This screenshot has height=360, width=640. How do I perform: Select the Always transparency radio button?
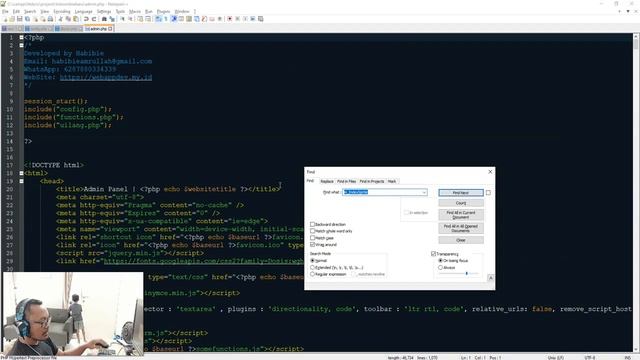440,267
